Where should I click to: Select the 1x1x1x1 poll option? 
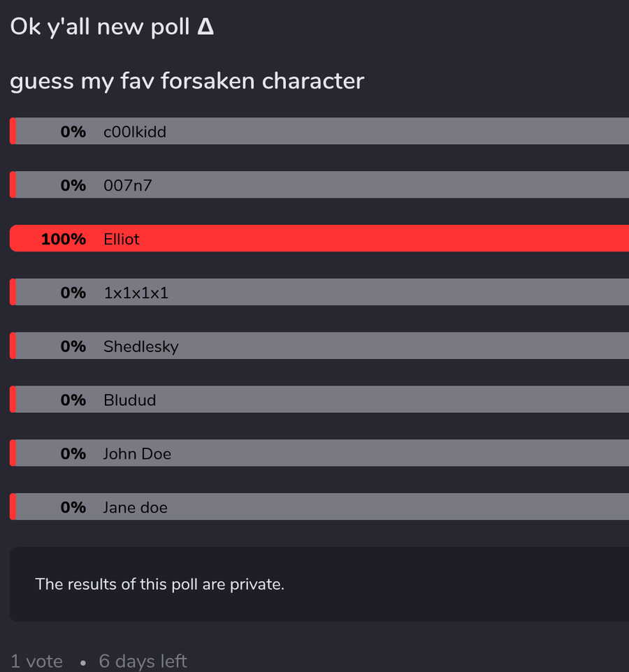pyautogui.click(x=319, y=292)
